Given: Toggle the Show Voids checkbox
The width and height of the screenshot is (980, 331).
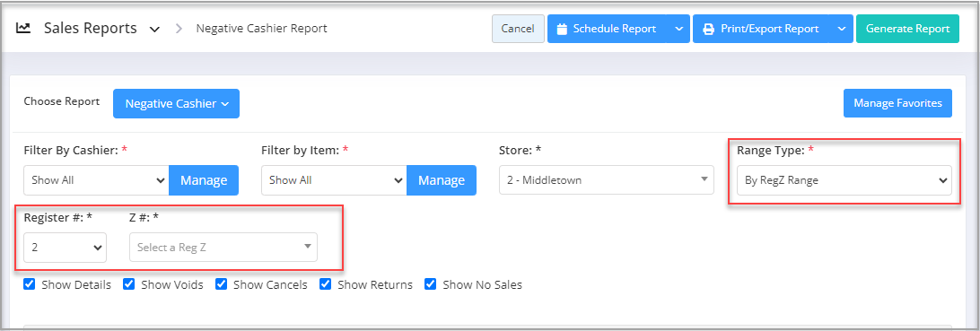Looking at the screenshot, I should pos(128,284).
